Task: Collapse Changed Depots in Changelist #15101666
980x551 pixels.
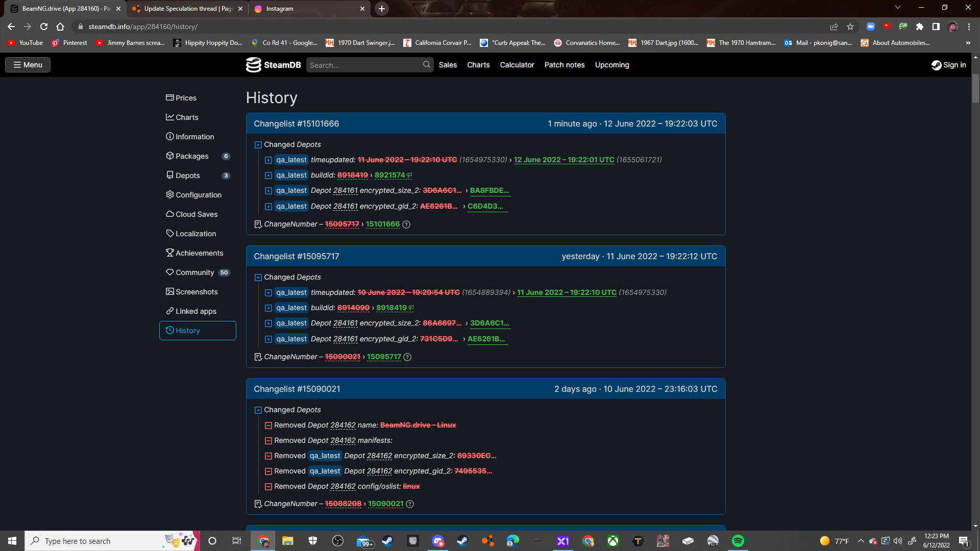Action: click(x=258, y=145)
